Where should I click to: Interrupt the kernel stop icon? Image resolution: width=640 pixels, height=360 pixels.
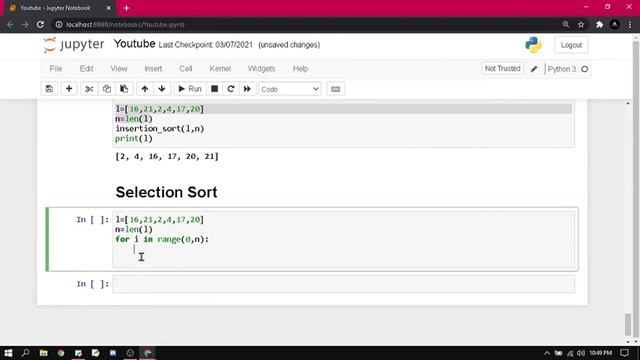point(214,89)
